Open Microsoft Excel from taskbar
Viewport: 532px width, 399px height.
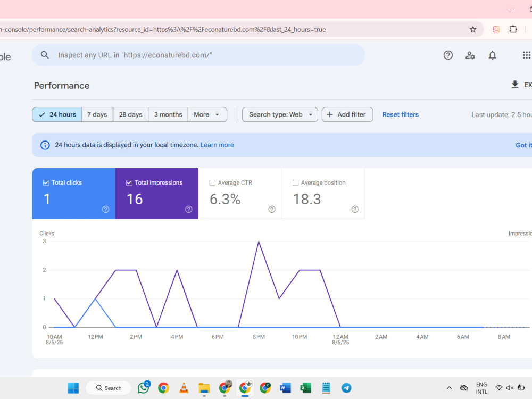tap(306, 388)
